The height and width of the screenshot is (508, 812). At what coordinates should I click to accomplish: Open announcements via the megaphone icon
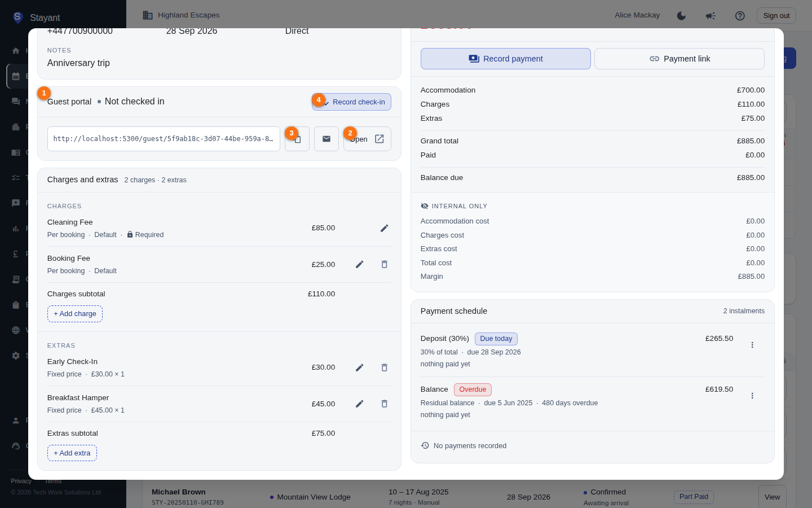710,16
